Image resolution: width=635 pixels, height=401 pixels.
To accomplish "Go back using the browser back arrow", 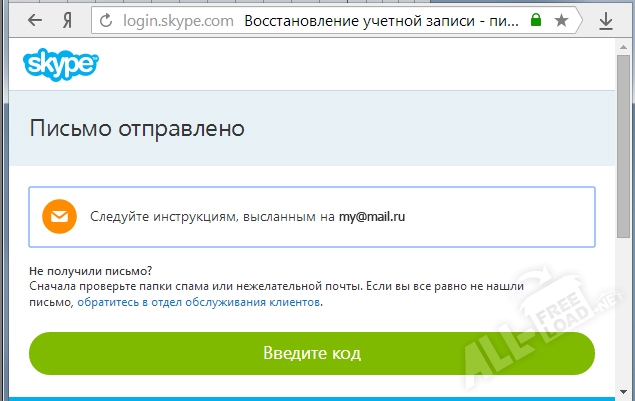I will click(x=35, y=20).
